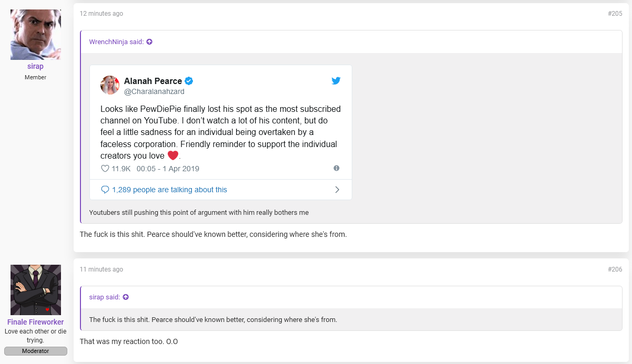
Task: Open the Finale Fireworker username link
Action: pos(36,322)
